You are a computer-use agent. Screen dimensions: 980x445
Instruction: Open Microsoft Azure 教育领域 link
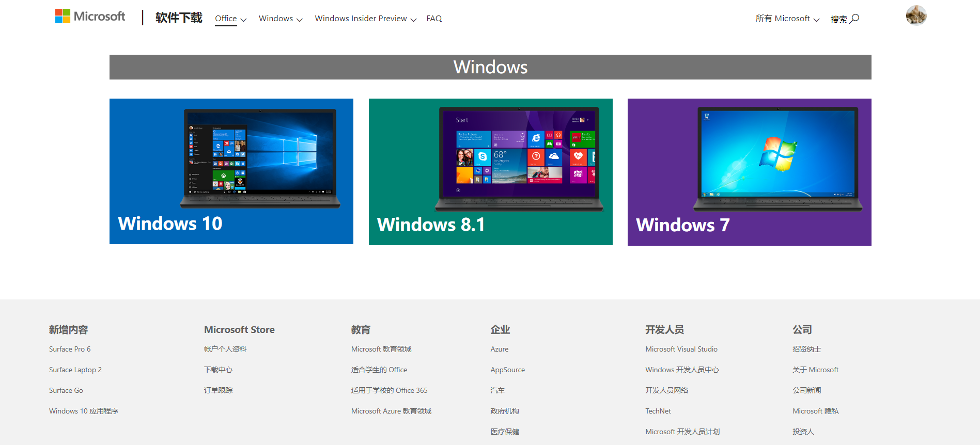click(391, 411)
